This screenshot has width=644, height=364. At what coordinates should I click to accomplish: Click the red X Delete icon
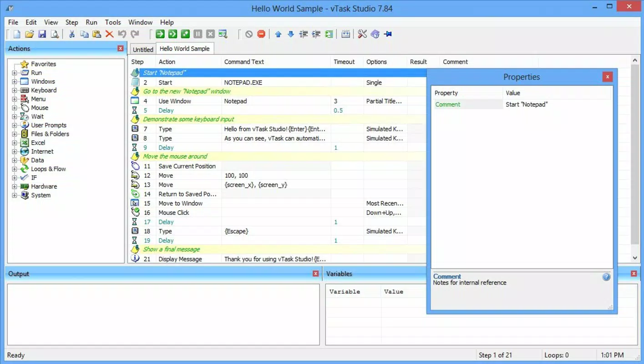pyautogui.click(x=109, y=34)
